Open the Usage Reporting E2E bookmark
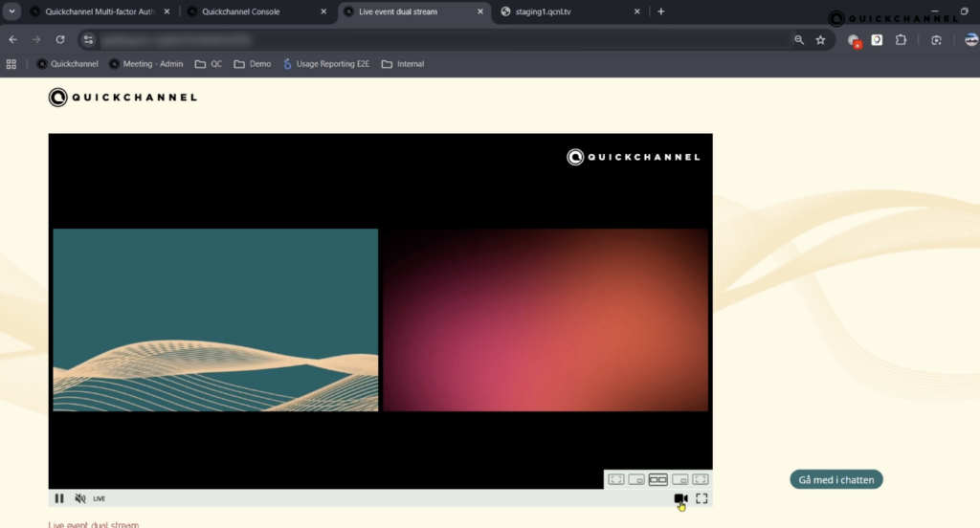 [x=325, y=64]
